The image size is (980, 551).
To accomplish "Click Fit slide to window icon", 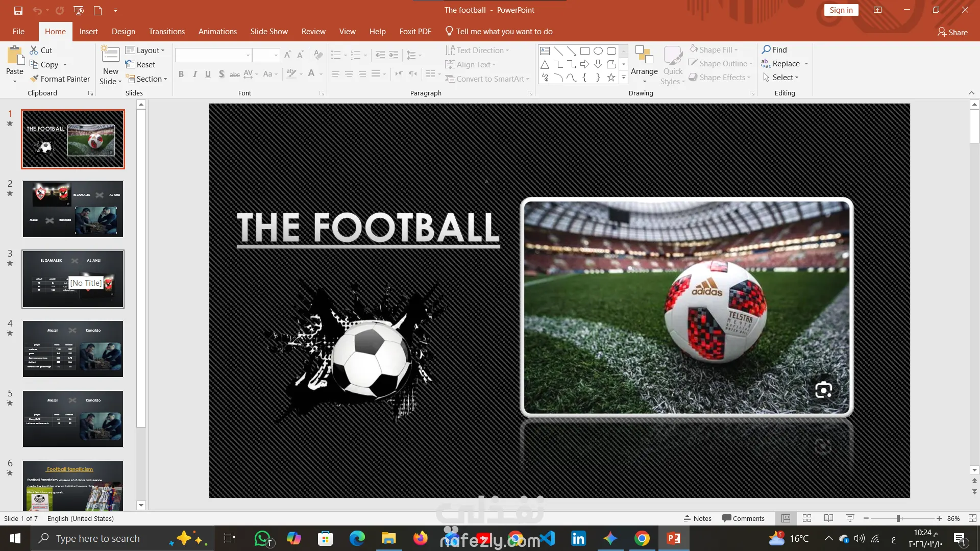I will point(972,518).
